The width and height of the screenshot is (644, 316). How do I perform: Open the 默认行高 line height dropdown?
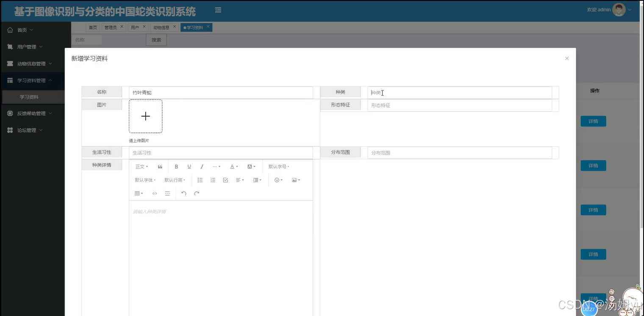click(175, 180)
